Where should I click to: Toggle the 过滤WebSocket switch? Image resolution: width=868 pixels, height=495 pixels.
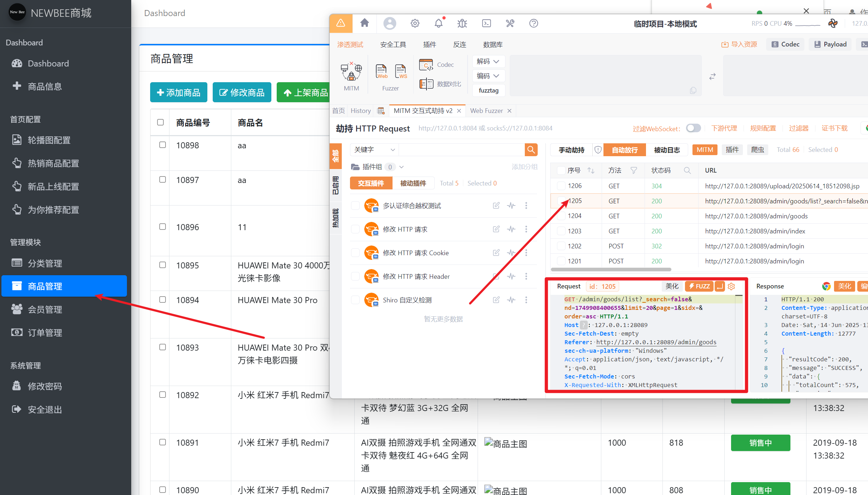[693, 128]
